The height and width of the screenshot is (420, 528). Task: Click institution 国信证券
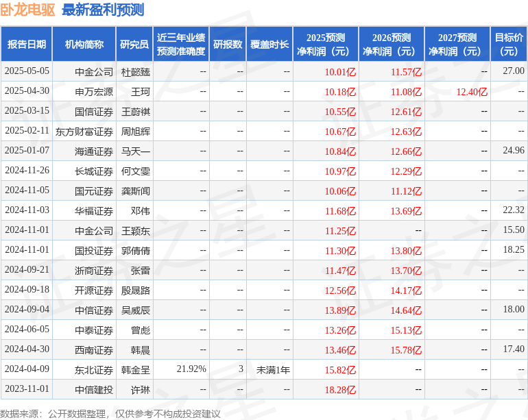(94, 112)
